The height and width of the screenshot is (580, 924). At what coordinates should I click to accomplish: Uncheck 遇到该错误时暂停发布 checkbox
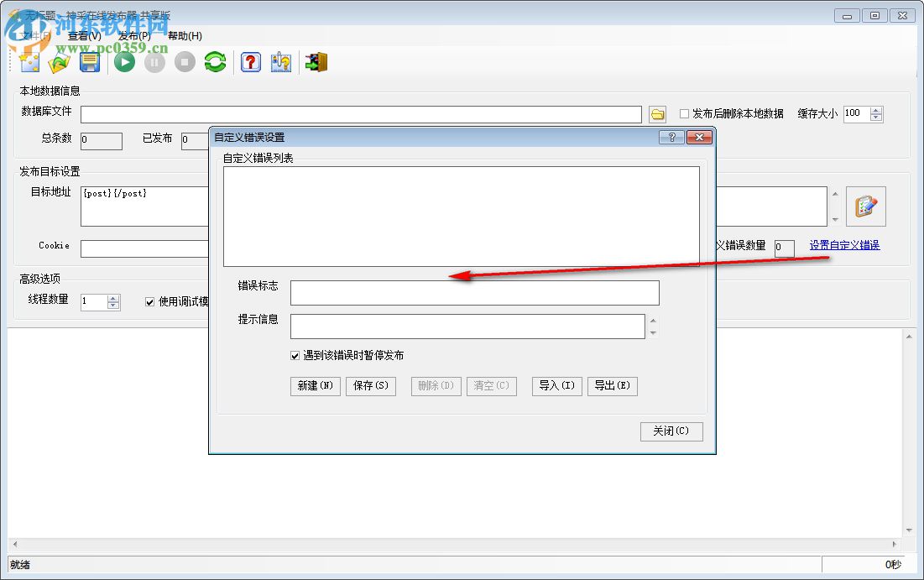[295, 355]
